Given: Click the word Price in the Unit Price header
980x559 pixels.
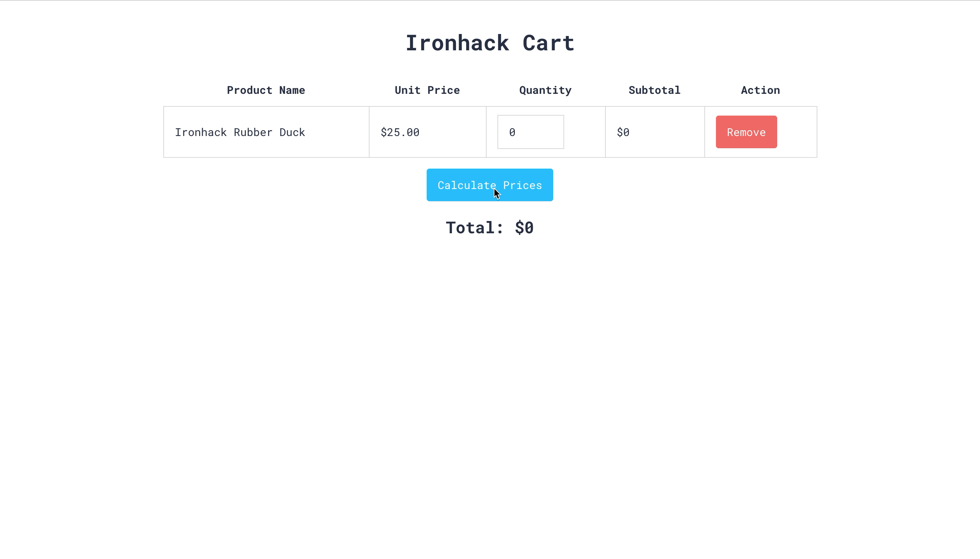Looking at the screenshot, I should 443,90.
